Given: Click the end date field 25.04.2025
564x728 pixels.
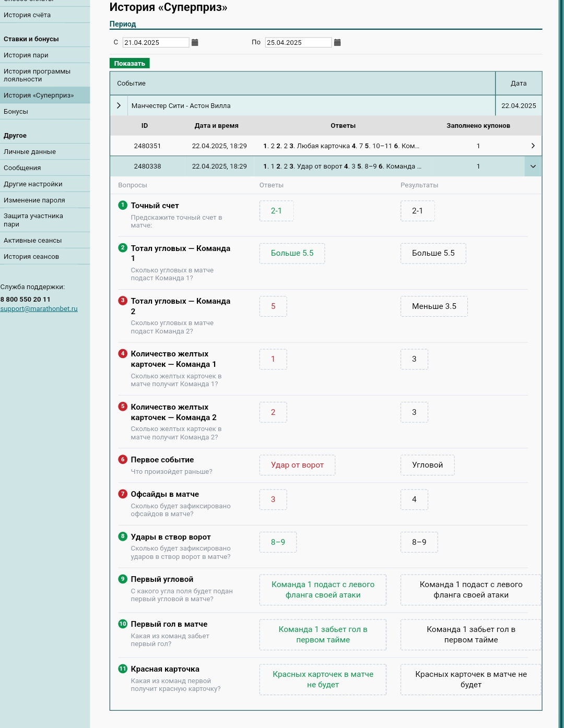Looking at the screenshot, I should (298, 43).
